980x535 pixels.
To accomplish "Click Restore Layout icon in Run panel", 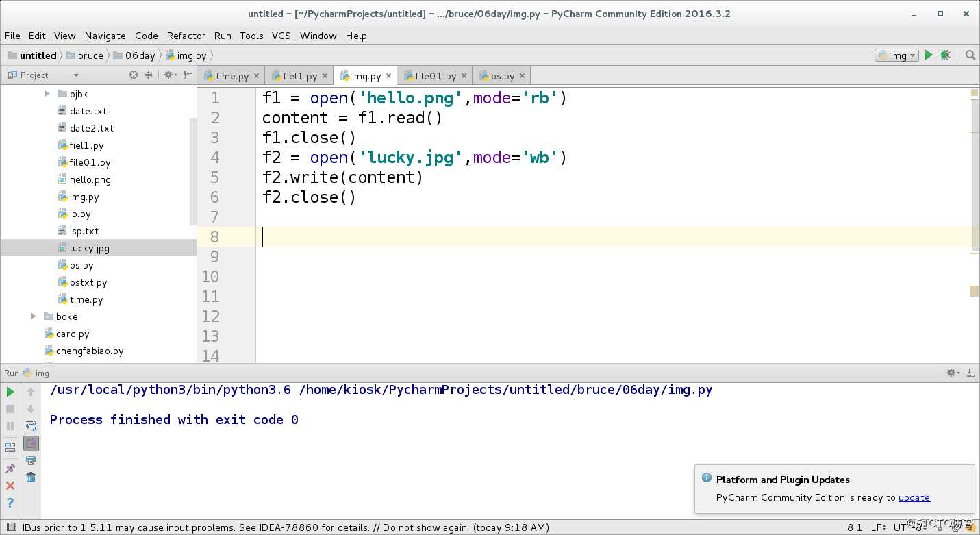I will click(10, 447).
